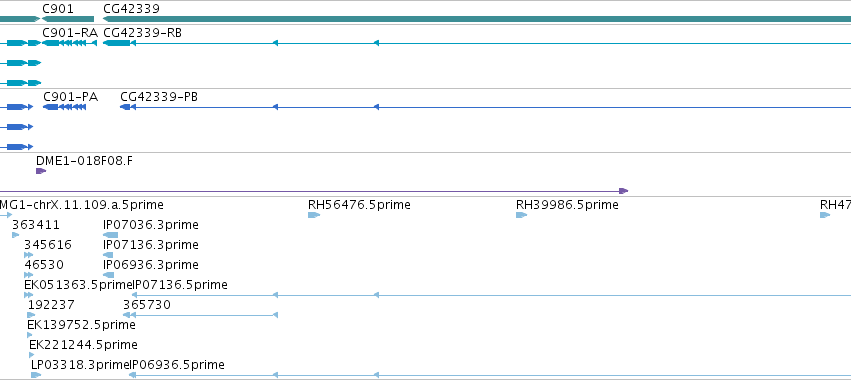The width and height of the screenshot is (851, 380).
Task: Select the 46530 feature arrow
Action: pyautogui.click(x=28, y=275)
